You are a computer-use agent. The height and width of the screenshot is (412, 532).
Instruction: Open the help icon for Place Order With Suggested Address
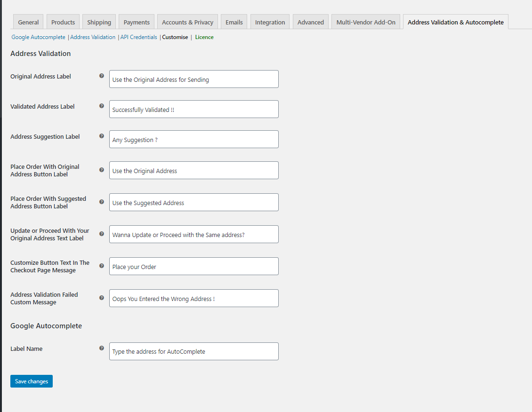(x=102, y=202)
